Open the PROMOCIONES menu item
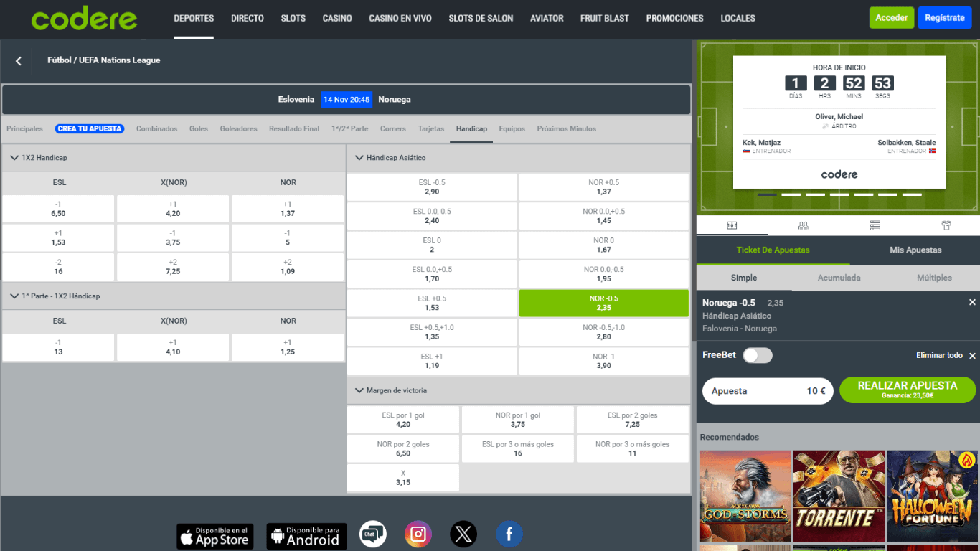 click(x=674, y=19)
